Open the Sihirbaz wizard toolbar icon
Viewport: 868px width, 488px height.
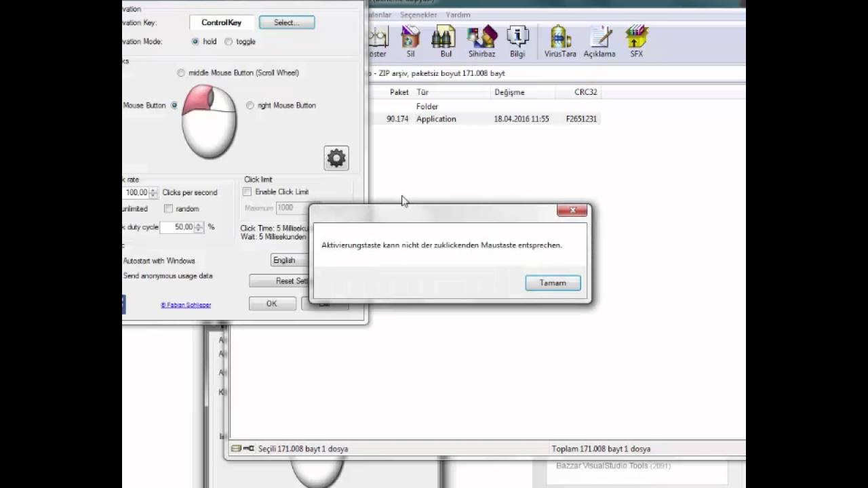tap(481, 41)
